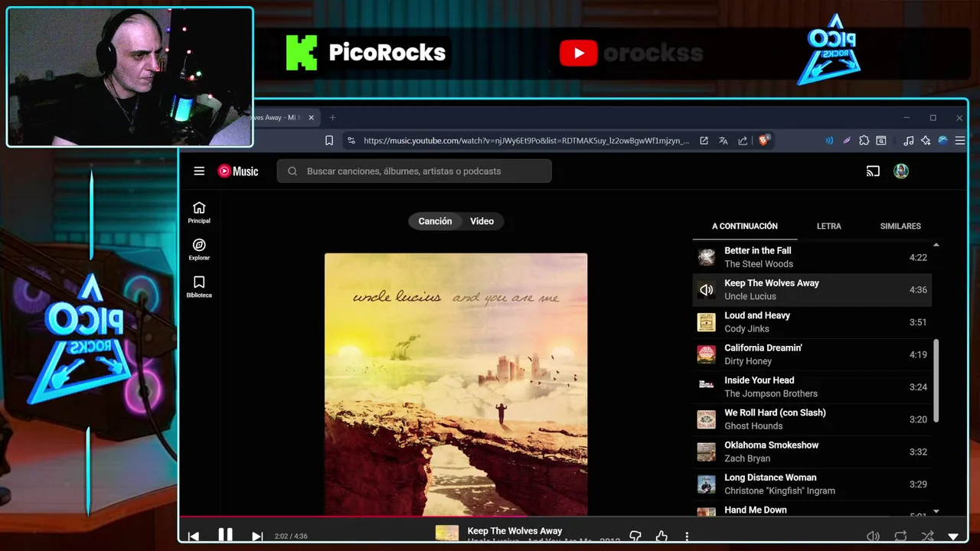Switch to Canción mode
The width and height of the screenshot is (980, 551).
[x=435, y=221]
